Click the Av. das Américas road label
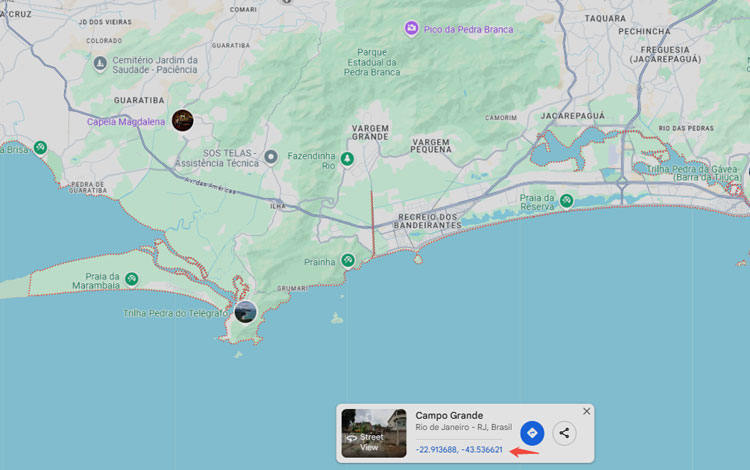The width and height of the screenshot is (750, 470). 210,186
